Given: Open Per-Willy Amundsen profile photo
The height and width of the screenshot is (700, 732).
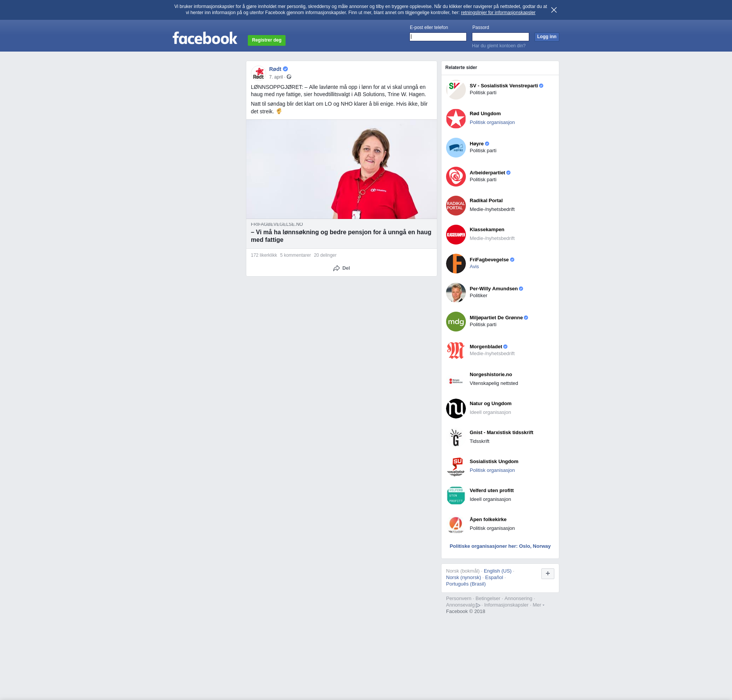Looking at the screenshot, I should 456,293.
